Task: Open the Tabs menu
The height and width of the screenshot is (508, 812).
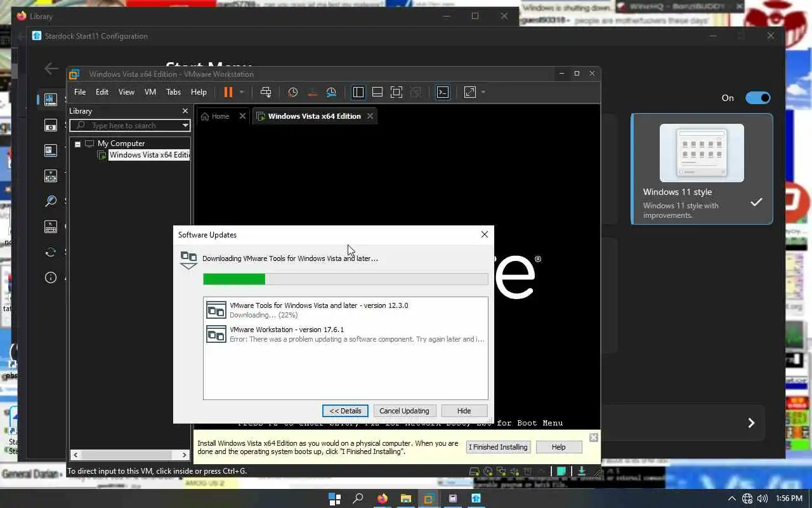Action: [x=173, y=92]
